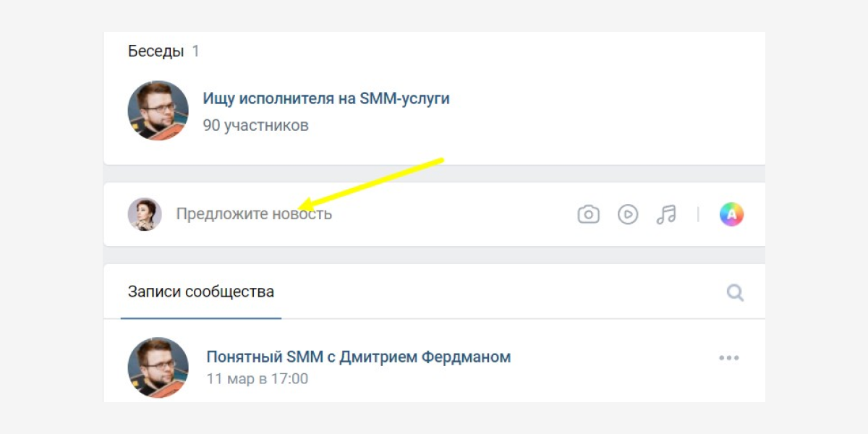The width and height of the screenshot is (868, 434).
Task: Attach a photo with the camera icon
Action: [588, 215]
